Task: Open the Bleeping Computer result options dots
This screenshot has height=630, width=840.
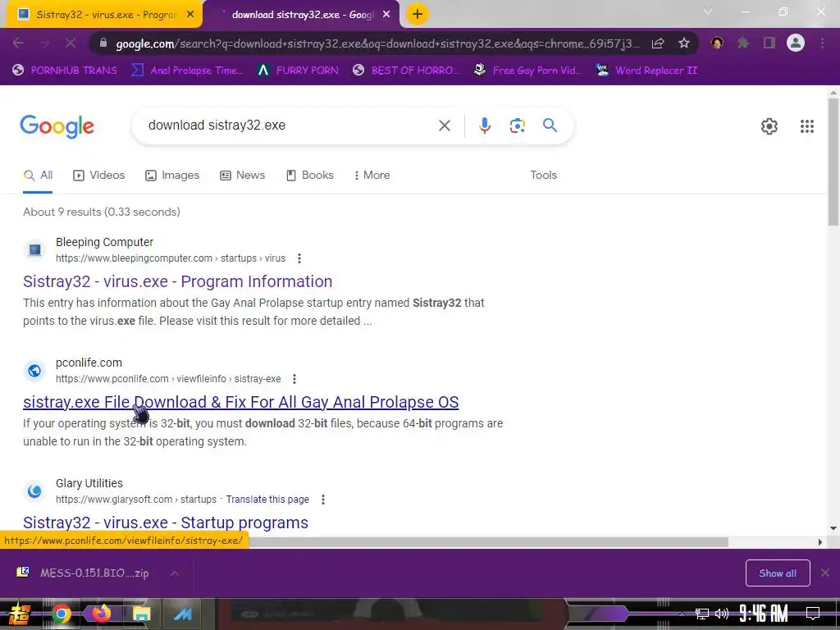Action: [299, 258]
